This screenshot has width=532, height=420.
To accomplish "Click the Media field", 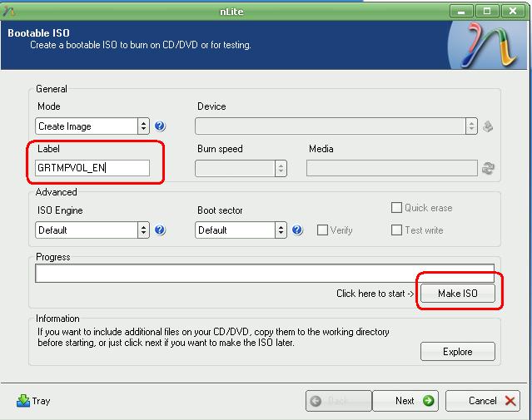I will [x=392, y=168].
